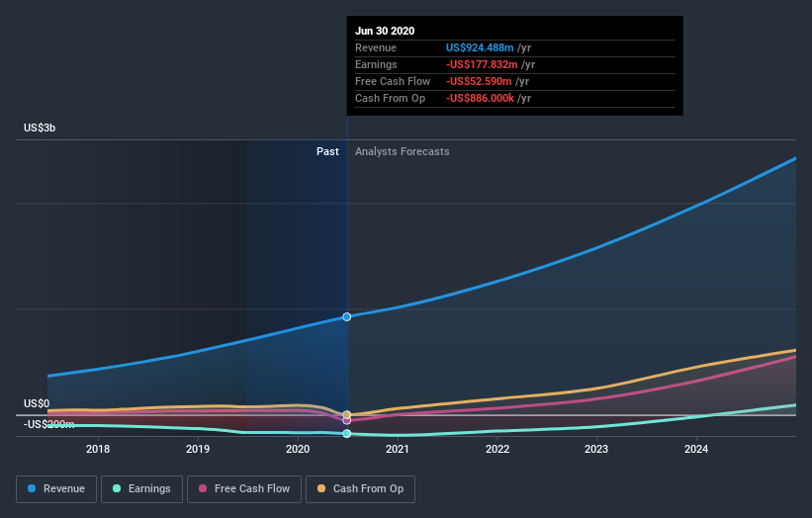Toggle the Earnings series legend button

[141, 489]
